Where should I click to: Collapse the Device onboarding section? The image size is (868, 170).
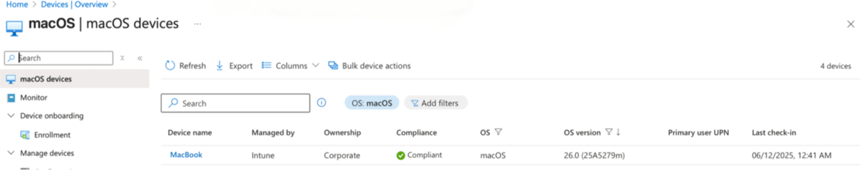[11, 116]
